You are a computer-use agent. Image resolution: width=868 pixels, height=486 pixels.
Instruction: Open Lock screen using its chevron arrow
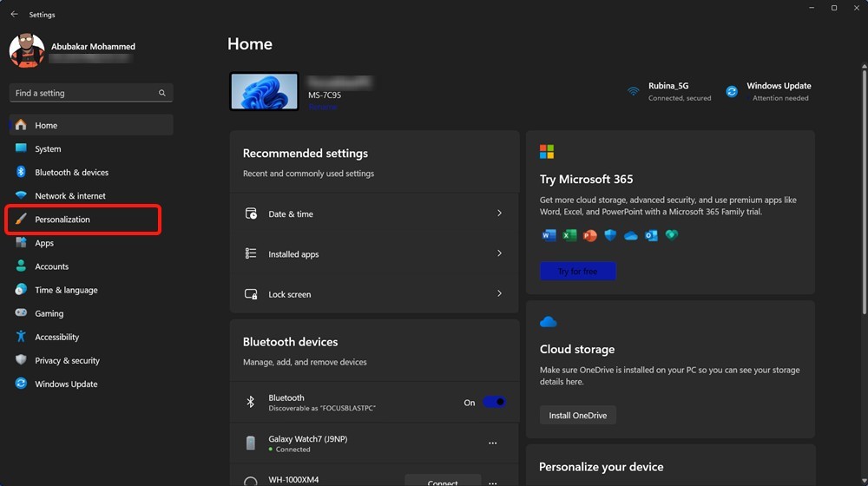499,293
